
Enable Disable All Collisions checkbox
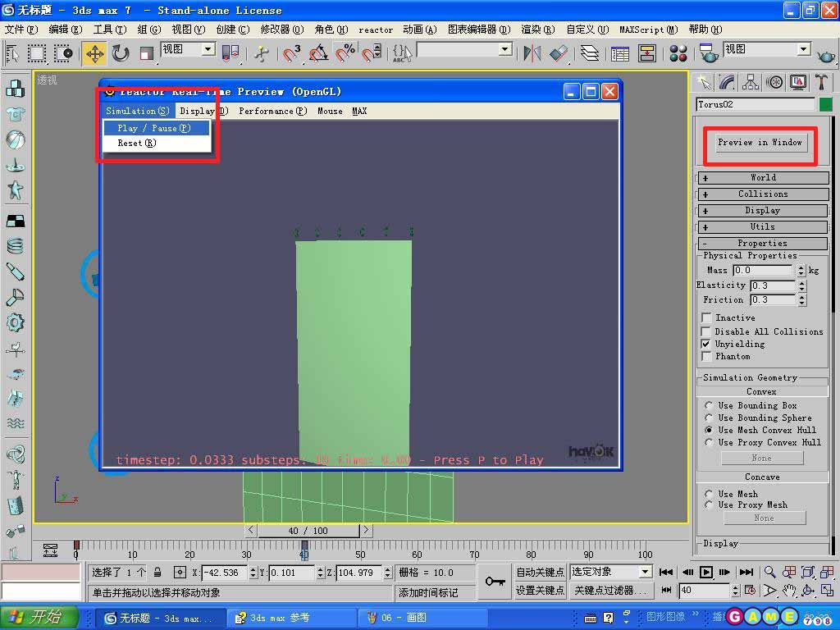[706, 331]
